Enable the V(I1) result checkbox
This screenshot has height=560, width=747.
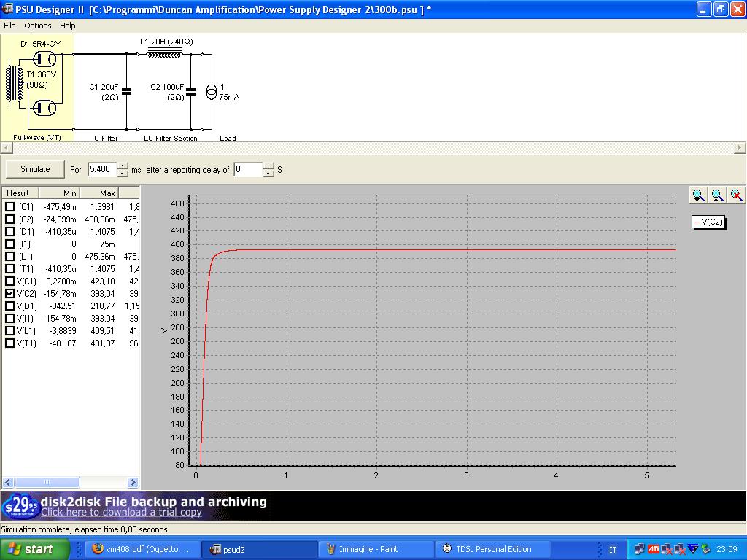pyautogui.click(x=9, y=318)
